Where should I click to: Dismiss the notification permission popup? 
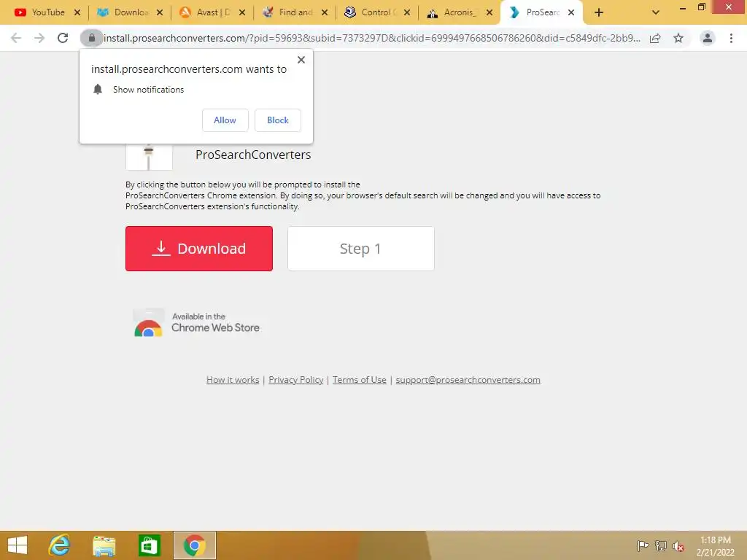click(x=301, y=60)
